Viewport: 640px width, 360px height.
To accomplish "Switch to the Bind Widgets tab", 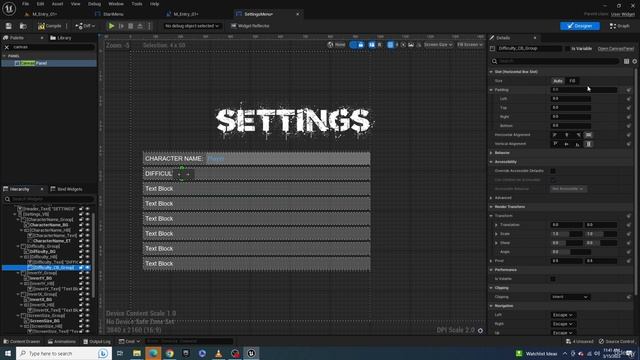I will tap(66, 189).
